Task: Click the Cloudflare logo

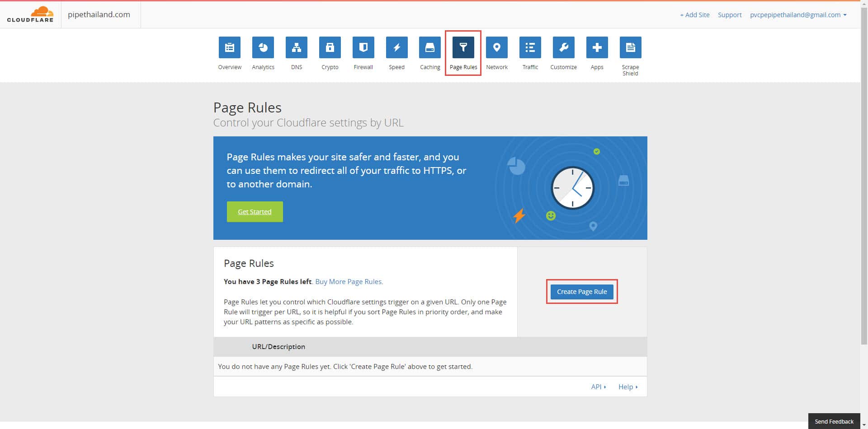Action: [x=30, y=14]
